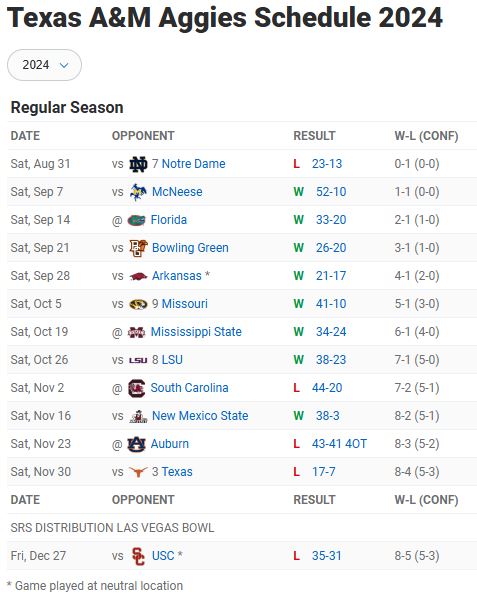This screenshot has height=600, width=477.
Task: Open the South Carolina team link
Action: 189,388
